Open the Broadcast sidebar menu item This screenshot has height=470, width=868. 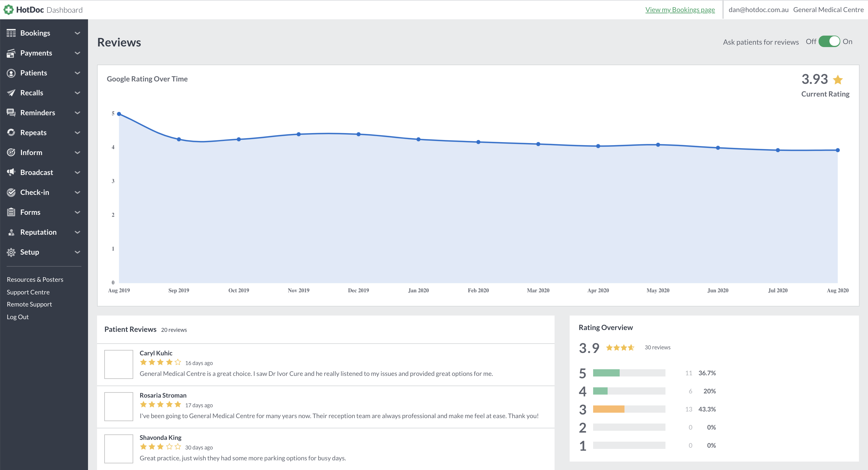pyautogui.click(x=44, y=172)
